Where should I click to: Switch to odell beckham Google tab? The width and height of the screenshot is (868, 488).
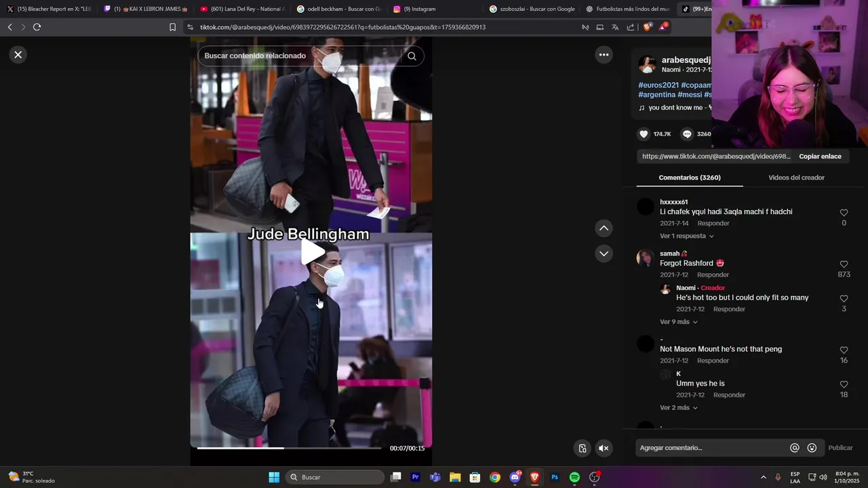click(340, 9)
